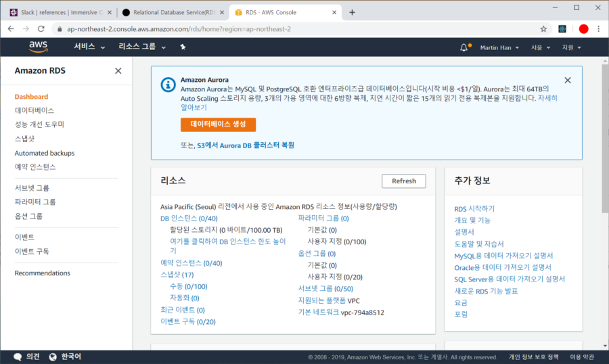Open 파라미터 그룹 in the sidebar
609x364 pixels.
35,202
